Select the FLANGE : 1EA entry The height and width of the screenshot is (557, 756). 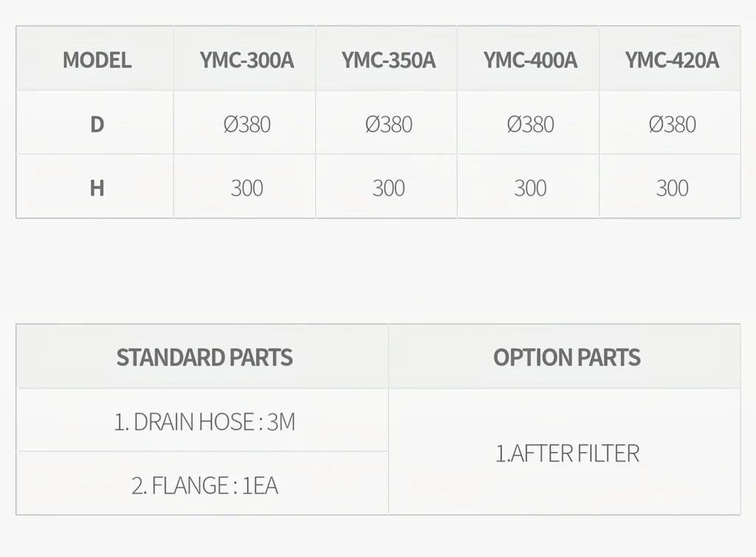[x=205, y=485]
